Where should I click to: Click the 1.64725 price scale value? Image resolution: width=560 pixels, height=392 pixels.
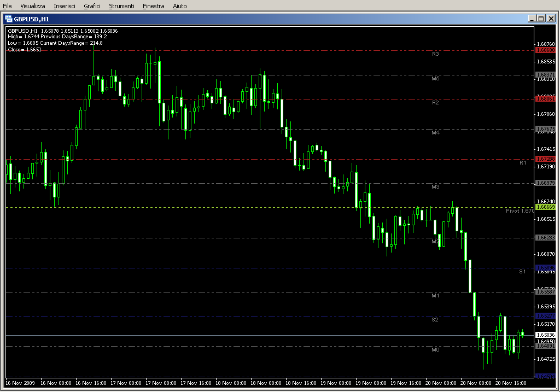point(546,359)
